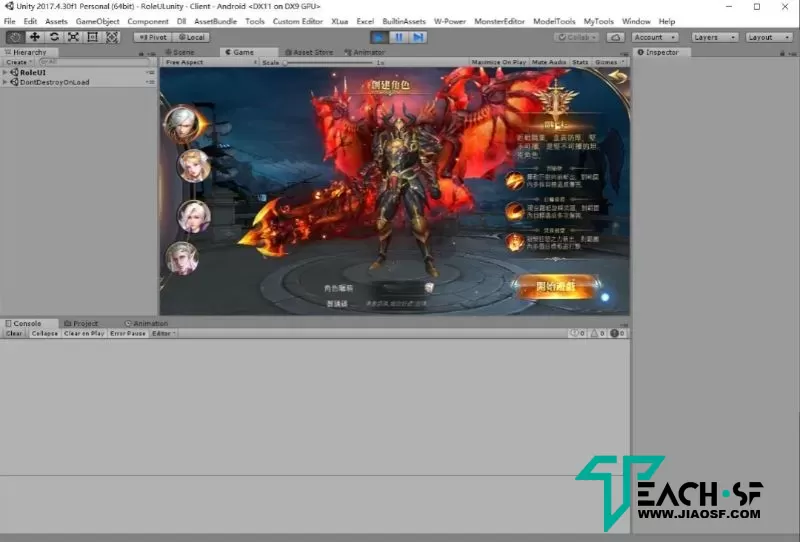
Task: Toggle Pivot handle position
Action: (x=153, y=37)
